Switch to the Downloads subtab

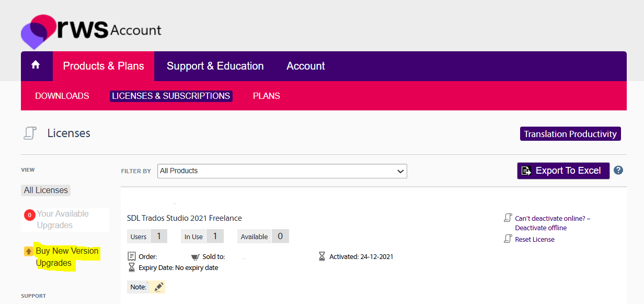coord(62,96)
